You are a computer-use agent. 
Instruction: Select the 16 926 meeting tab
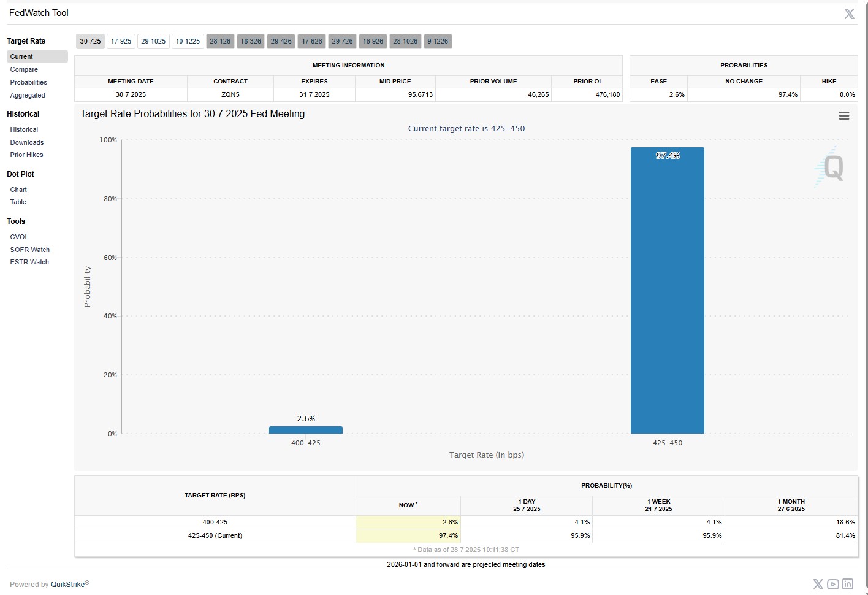[373, 41]
